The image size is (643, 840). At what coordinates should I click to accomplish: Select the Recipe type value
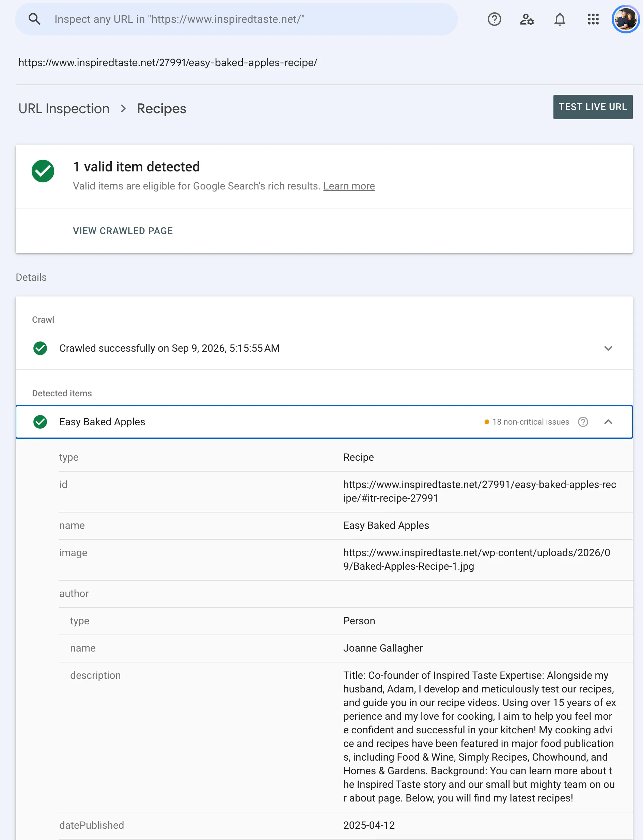pos(359,458)
